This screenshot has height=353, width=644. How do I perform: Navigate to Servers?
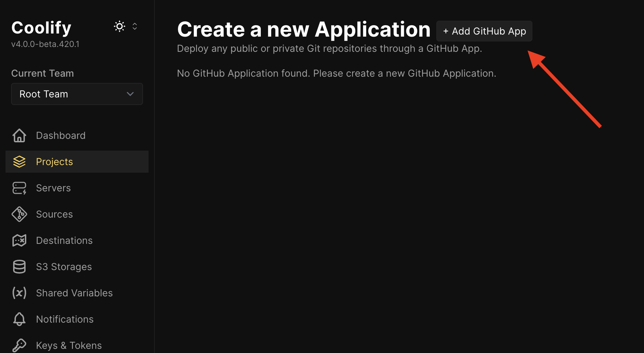click(77, 188)
